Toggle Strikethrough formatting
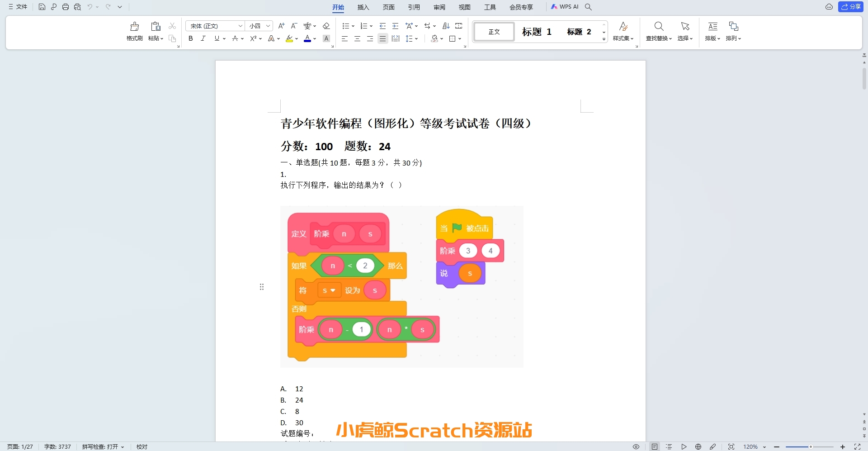Viewport: 868px width, 451px height. (235, 39)
